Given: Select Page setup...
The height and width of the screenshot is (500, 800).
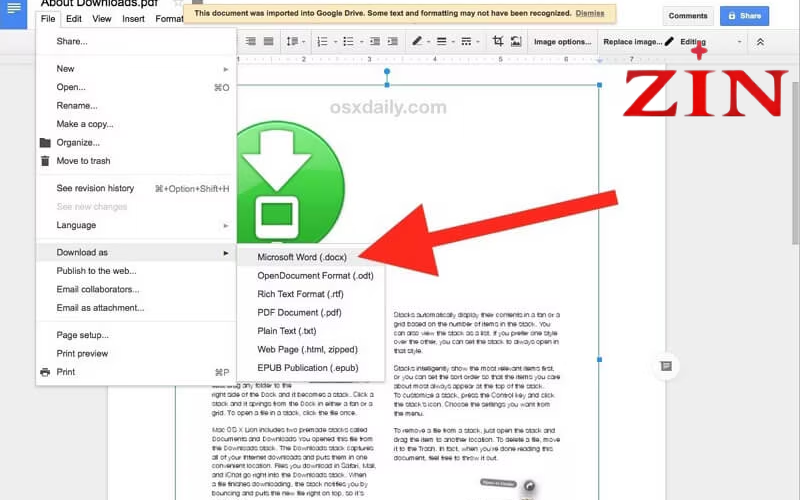Looking at the screenshot, I should click(136, 335).
